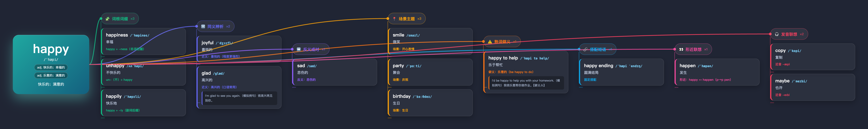This screenshot has height=129, width=868.
Task: Open the "glad" word card title
Action: (x=206, y=73)
